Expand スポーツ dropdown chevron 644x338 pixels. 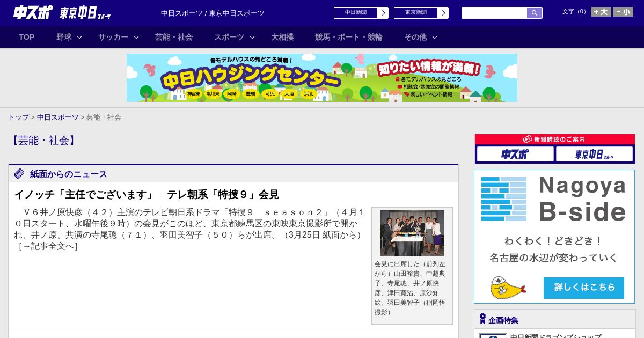point(252,37)
